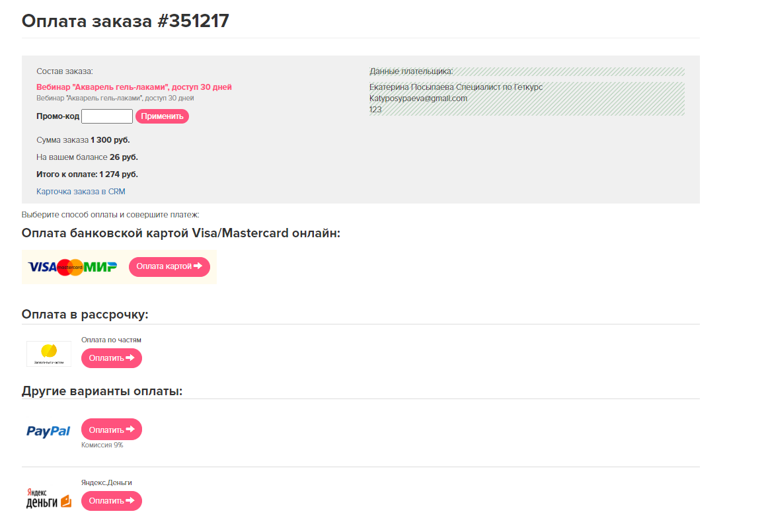
Task: Click the Итого к оплате 1 274 руб. line
Action: point(87,174)
